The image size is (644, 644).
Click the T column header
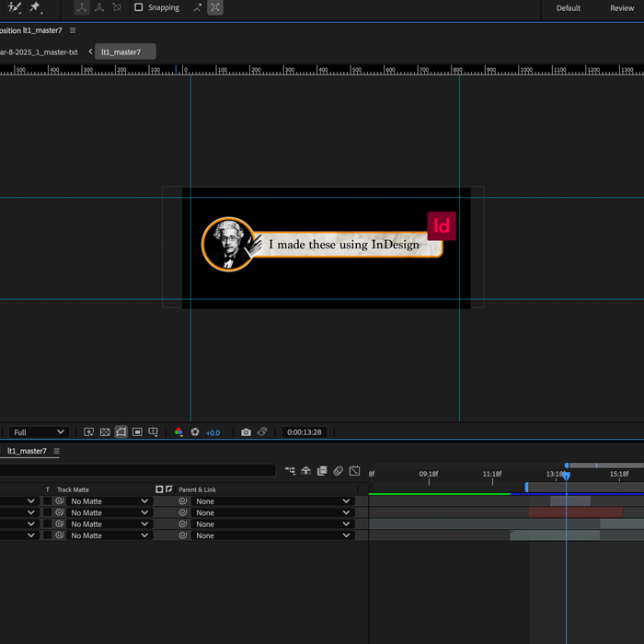48,489
